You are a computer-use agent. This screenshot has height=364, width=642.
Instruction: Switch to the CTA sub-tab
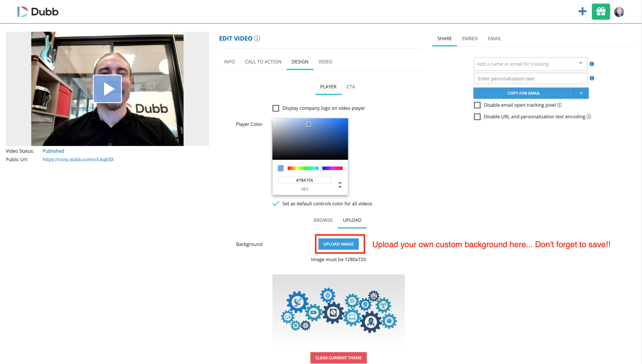click(x=351, y=87)
